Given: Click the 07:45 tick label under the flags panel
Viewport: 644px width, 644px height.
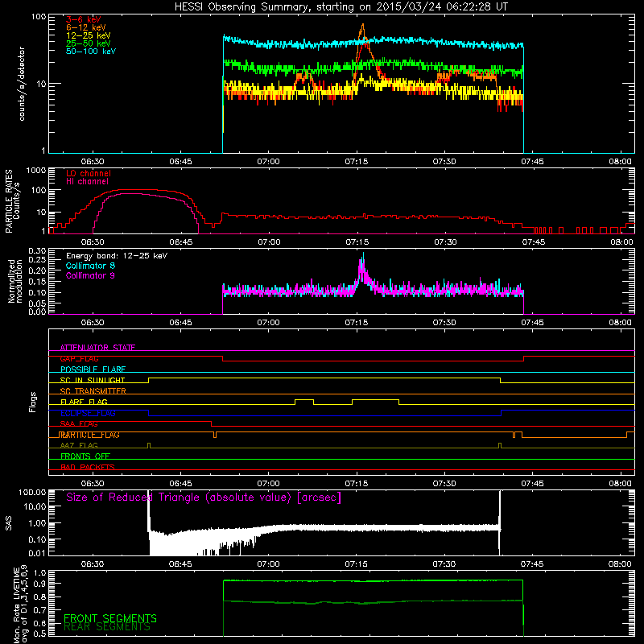Looking at the screenshot, I should pyautogui.click(x=532, y=484).
